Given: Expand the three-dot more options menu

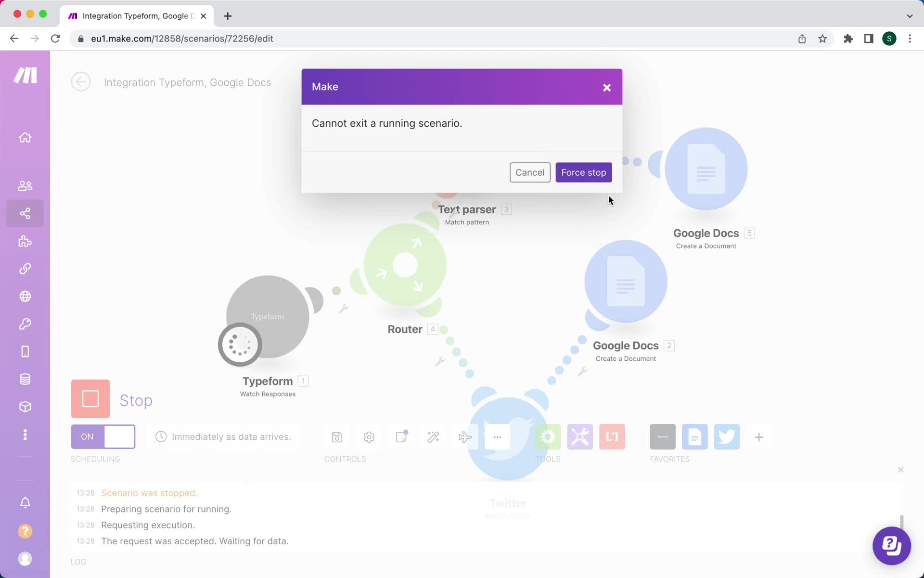Looking at the screenshot, I should (x=497, y=437).
